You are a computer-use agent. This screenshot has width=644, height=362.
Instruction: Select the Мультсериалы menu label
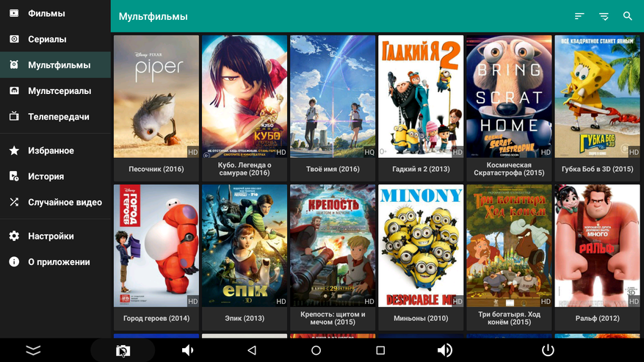point(59,91)
